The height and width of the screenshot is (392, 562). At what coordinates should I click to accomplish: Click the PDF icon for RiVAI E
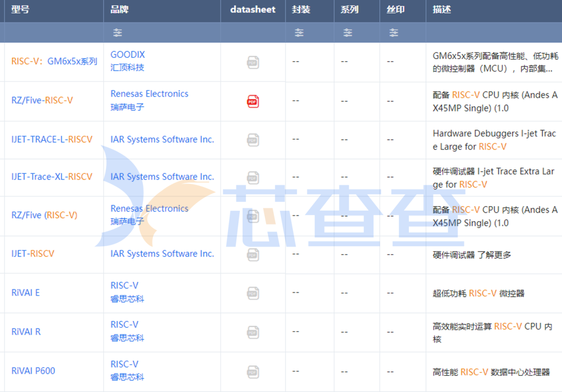[x=253, y=293]
